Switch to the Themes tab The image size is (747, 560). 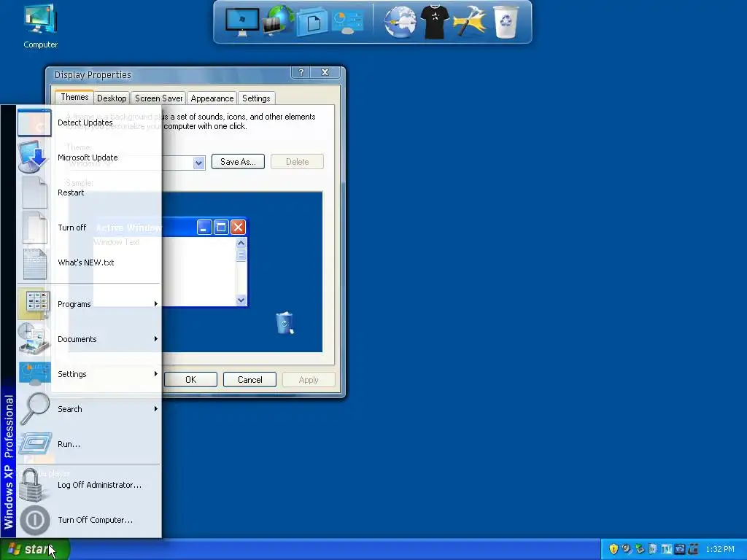pos(74,97)
